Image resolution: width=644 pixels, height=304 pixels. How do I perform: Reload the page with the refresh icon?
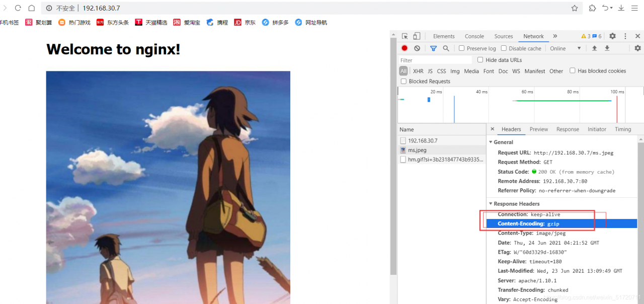18,8
